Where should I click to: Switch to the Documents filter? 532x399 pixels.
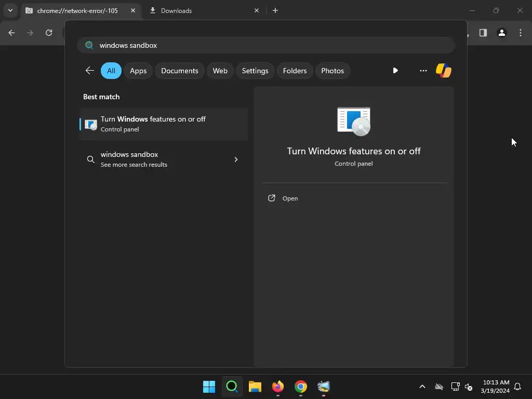tap(179, 71)
